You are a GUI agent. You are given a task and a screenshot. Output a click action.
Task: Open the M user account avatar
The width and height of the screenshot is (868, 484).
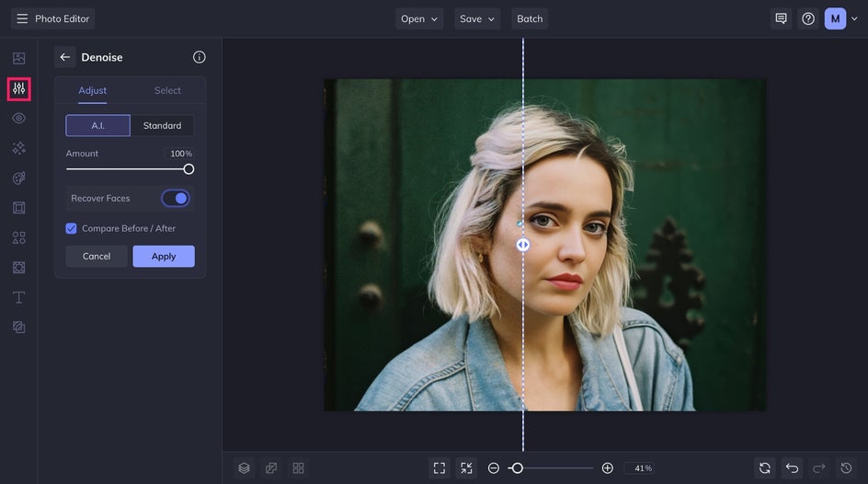pyautogui.click(x=835, y=18)
